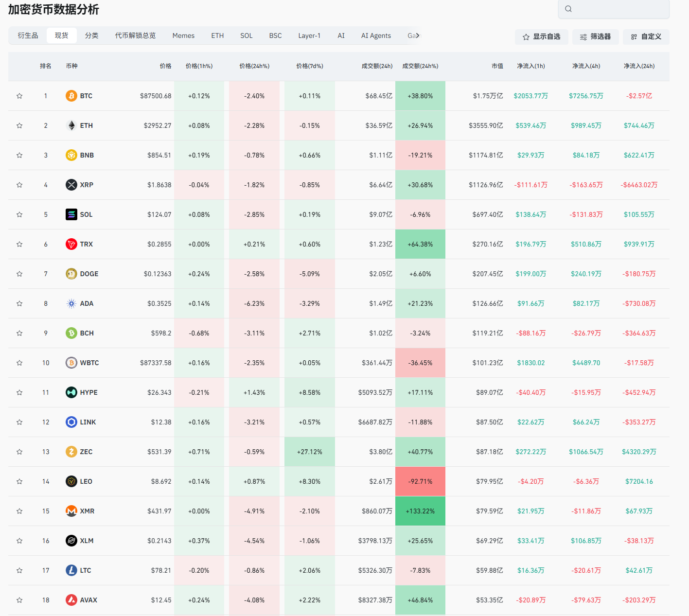
Task: Click the Bitcoin BTC coin icon
Action: 71,96
